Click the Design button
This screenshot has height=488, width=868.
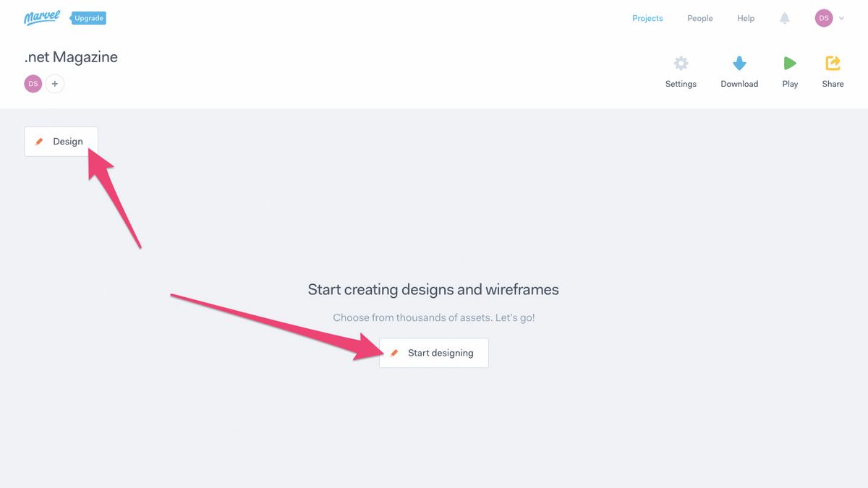pos(61,141)
